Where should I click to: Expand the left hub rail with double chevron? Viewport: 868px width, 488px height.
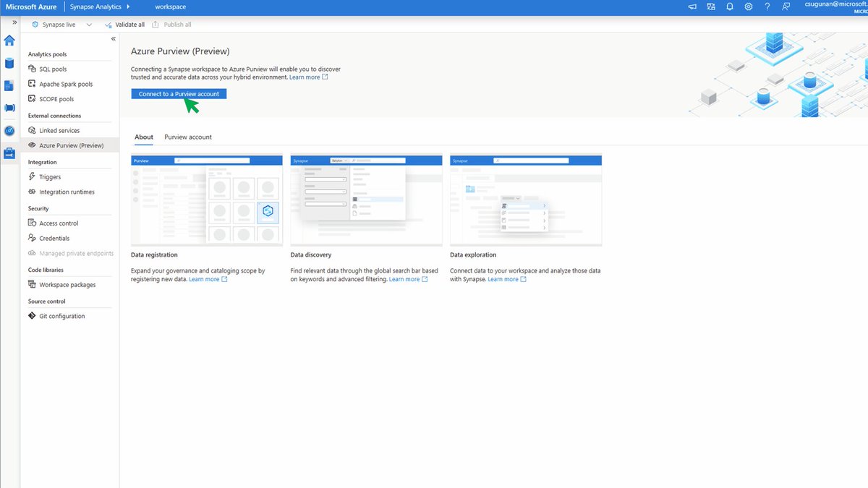point(14,22)
